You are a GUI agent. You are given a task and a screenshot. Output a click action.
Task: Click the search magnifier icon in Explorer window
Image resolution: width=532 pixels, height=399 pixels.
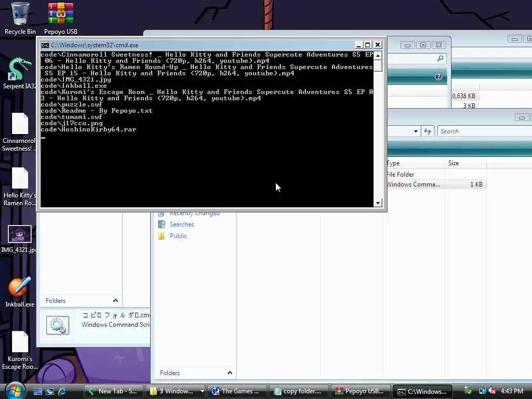[440, 58]
